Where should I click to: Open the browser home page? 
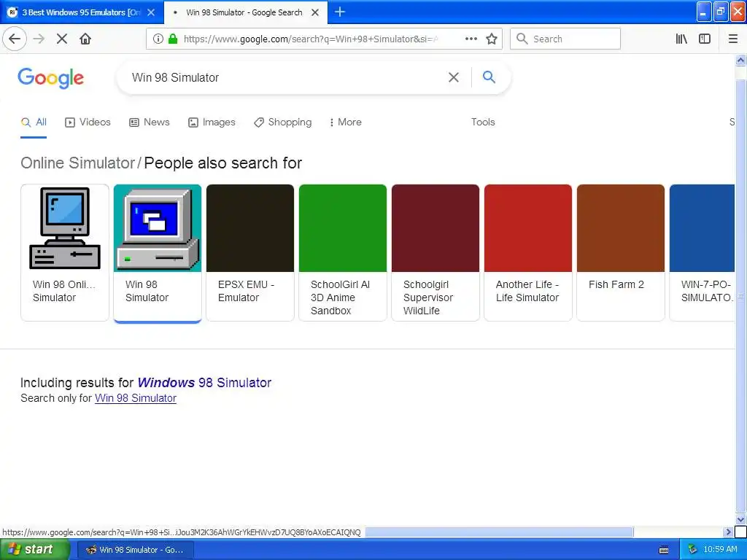click(x=85, y=39)
